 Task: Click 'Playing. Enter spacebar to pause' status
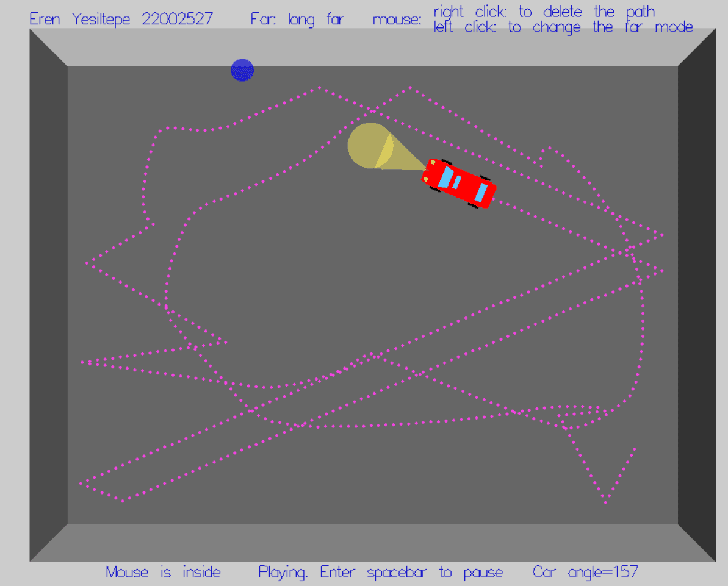380,572
